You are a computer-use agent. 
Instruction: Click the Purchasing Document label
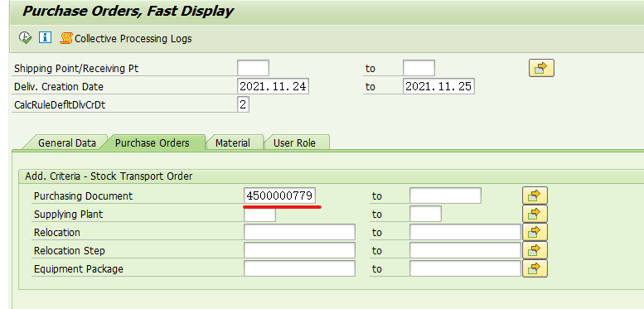[x=84, y=196]
